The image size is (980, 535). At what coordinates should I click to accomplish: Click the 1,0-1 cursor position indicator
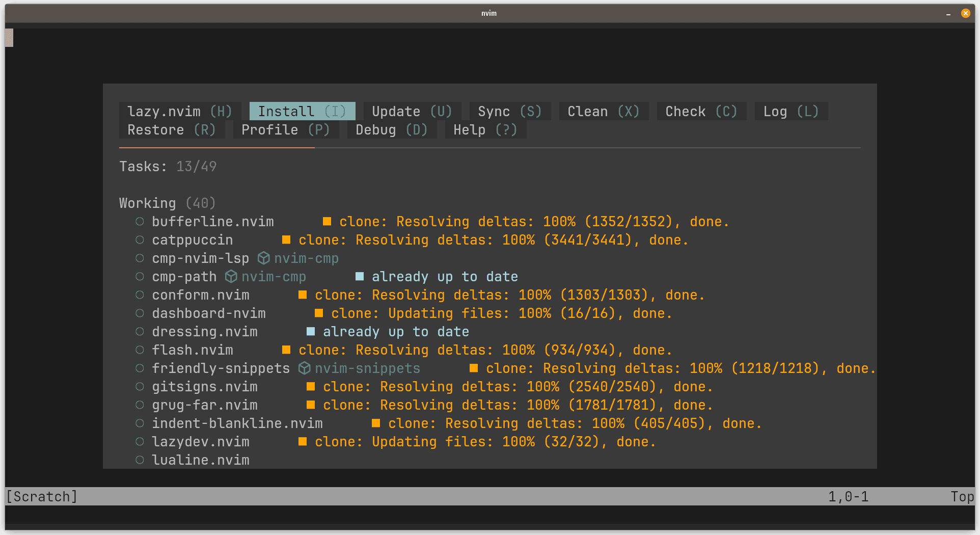pos(849,496)
